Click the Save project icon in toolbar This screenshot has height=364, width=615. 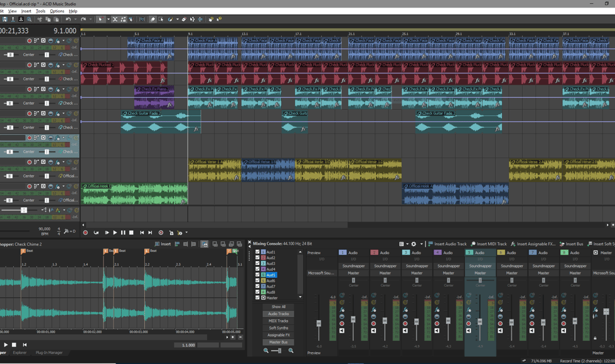click(x=5, y=19)
